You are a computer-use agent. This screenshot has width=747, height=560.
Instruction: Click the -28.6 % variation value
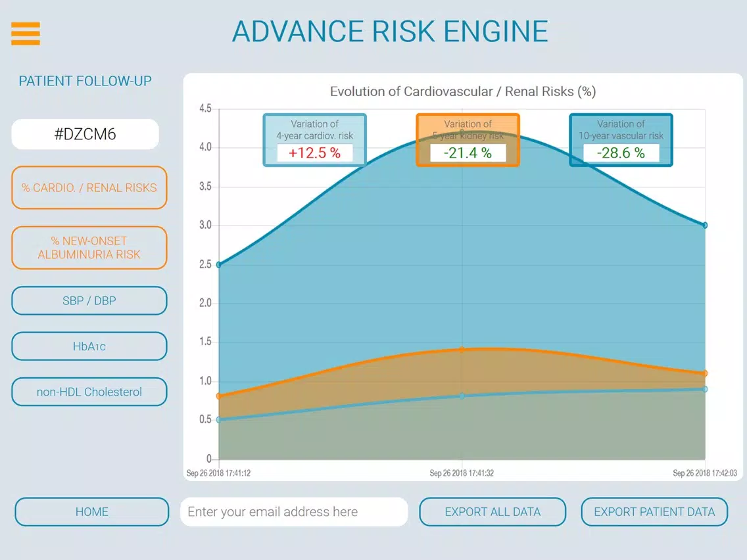click(621, 153)
